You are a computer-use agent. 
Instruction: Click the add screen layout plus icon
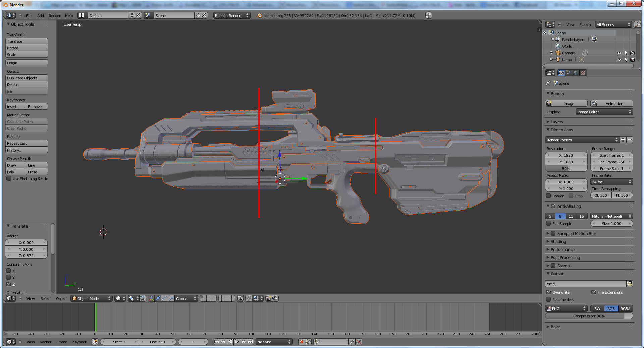pyautogui.click(x=132, y=15)
